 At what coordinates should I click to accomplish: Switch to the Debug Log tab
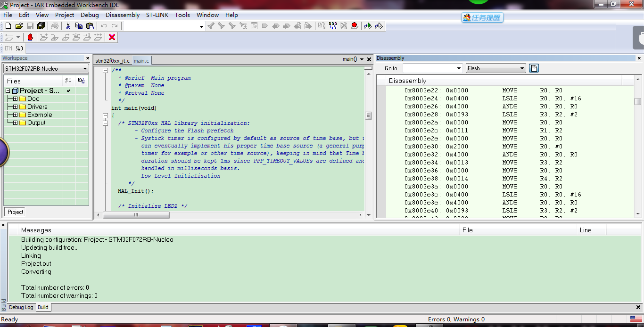tap(21, 307)
